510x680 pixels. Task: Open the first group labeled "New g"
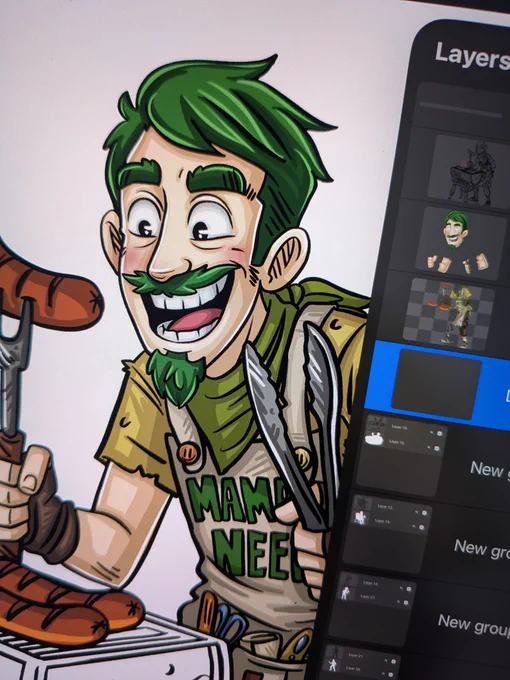coord(490,469)
